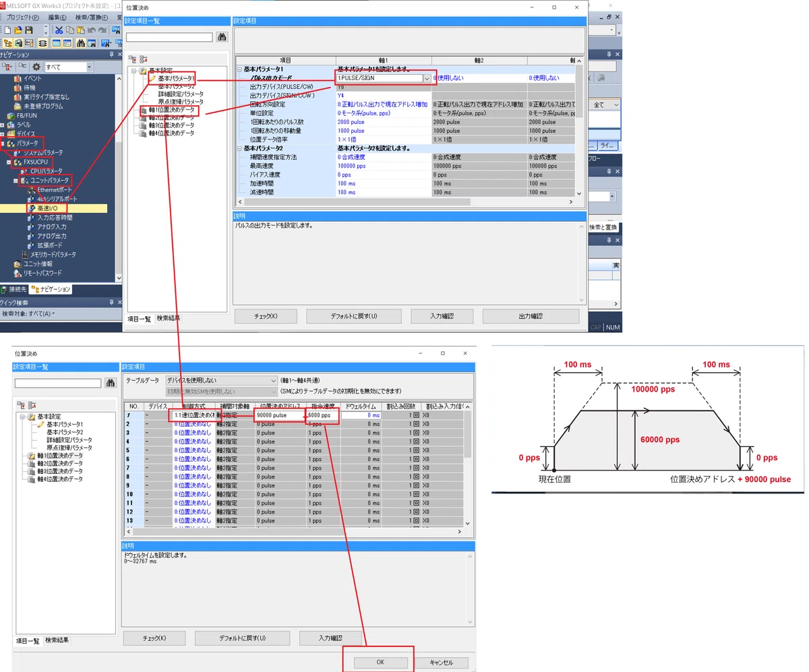This screenshot has height=672, width=809.
Task: Switch to 検索結果 tab in upper 位置決め window
Action: [x=169, y=318]
